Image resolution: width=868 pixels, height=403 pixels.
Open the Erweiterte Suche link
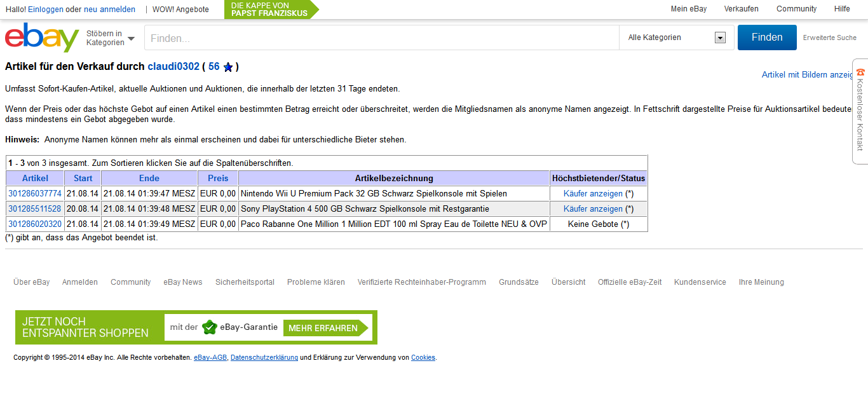tap(830, 38)
